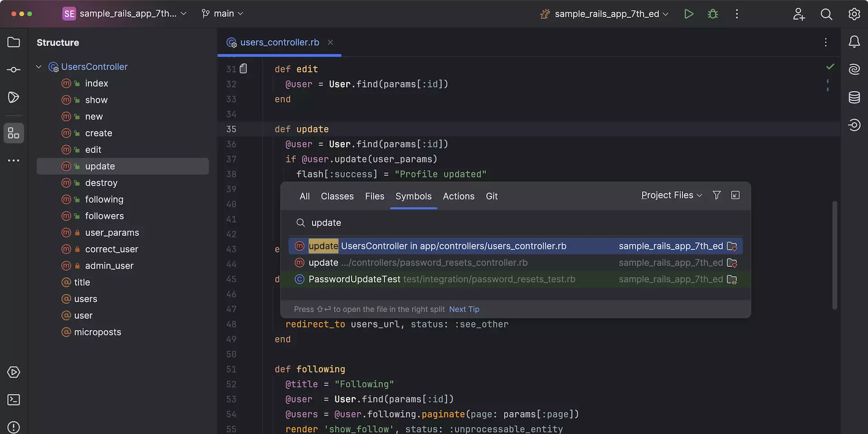Switch to the Actions search tab

pos(458,196)
